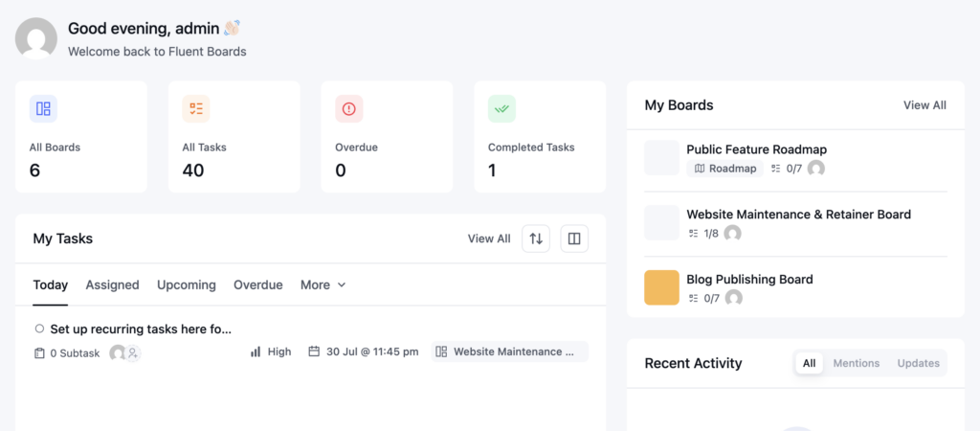Click the High priority bar icon
The image size is (980, 431).
click(255, 352)
